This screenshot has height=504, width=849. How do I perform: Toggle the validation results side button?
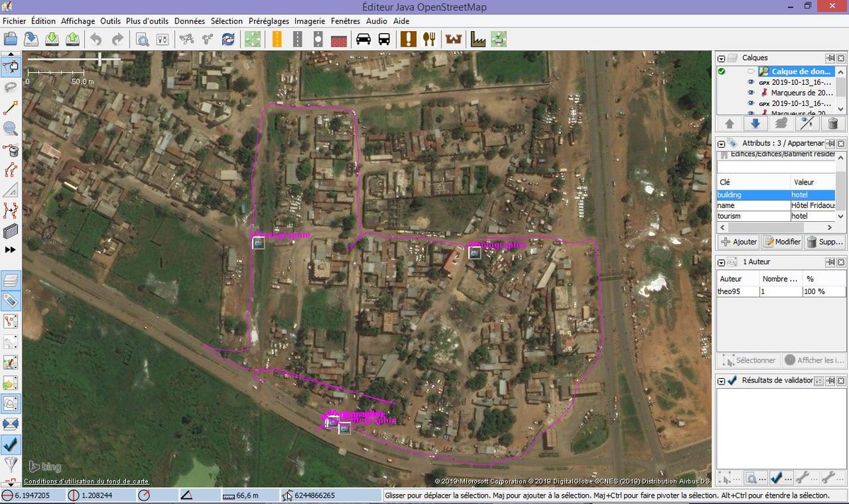point(11,445)
